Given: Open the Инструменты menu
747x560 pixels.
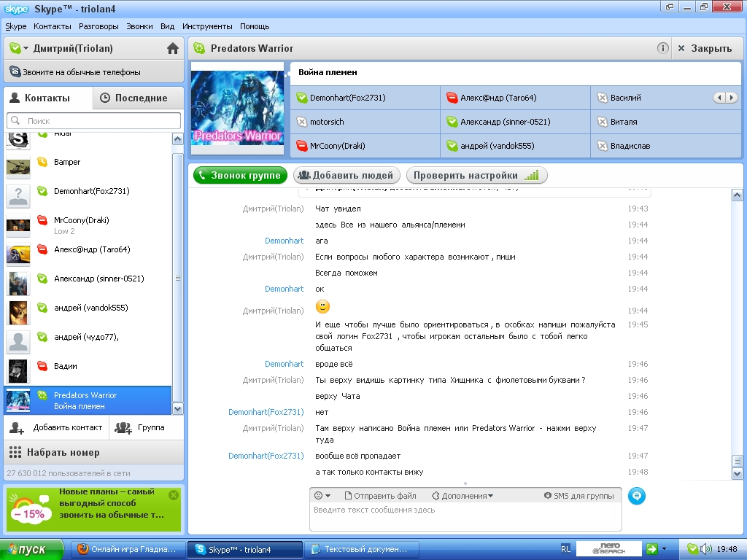Looking at the screenshot, I should 207,26.
